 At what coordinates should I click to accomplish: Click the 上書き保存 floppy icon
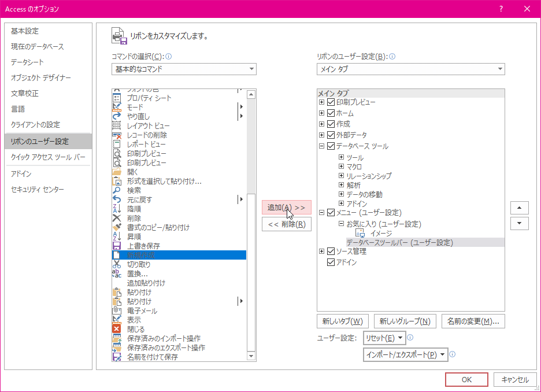coord(117,246)
